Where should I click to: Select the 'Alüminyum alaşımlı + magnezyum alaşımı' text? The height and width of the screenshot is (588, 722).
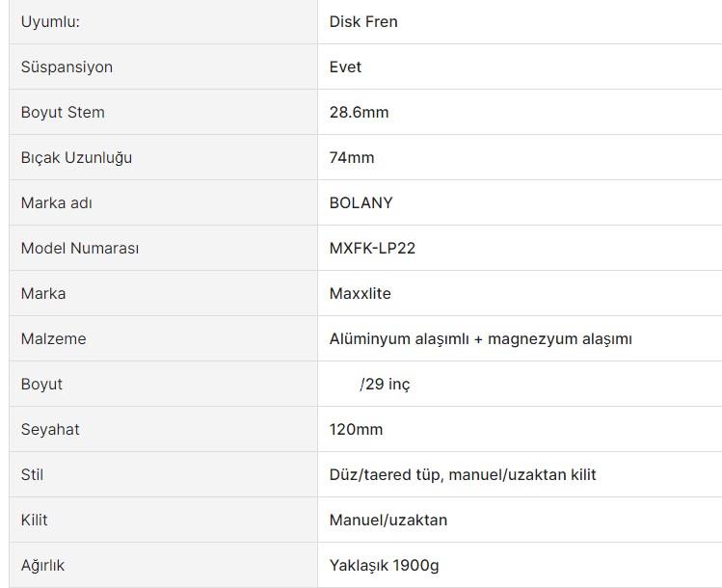click(x=481, y=339)
